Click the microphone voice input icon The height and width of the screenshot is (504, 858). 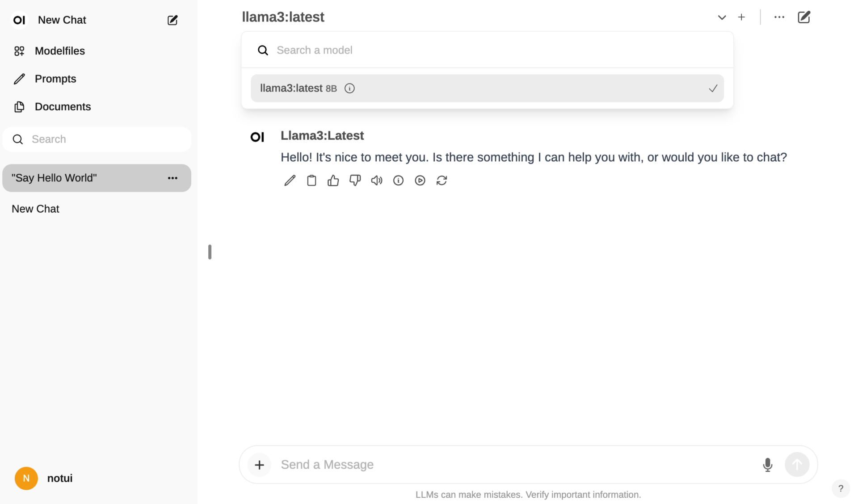tap(767, 465)
